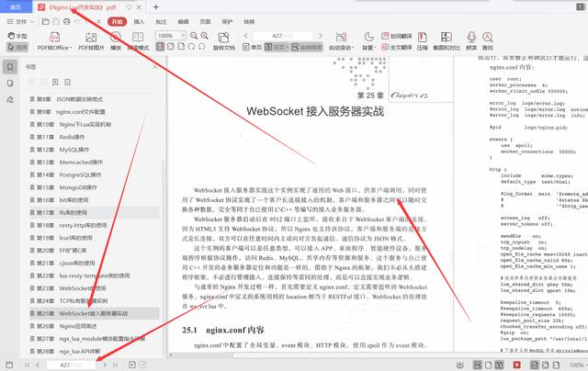
Task: Click the undo arrow icon
Action: pyautogui.click(x=77, y=22)
